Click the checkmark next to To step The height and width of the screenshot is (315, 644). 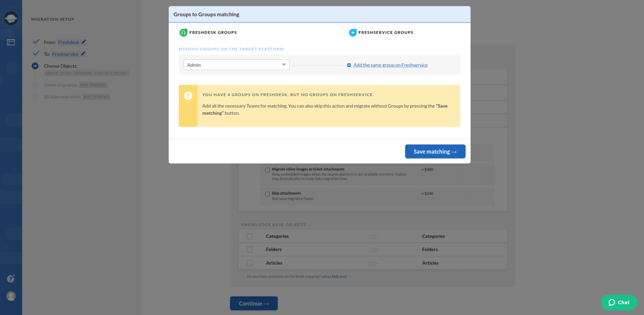[36, 53]
